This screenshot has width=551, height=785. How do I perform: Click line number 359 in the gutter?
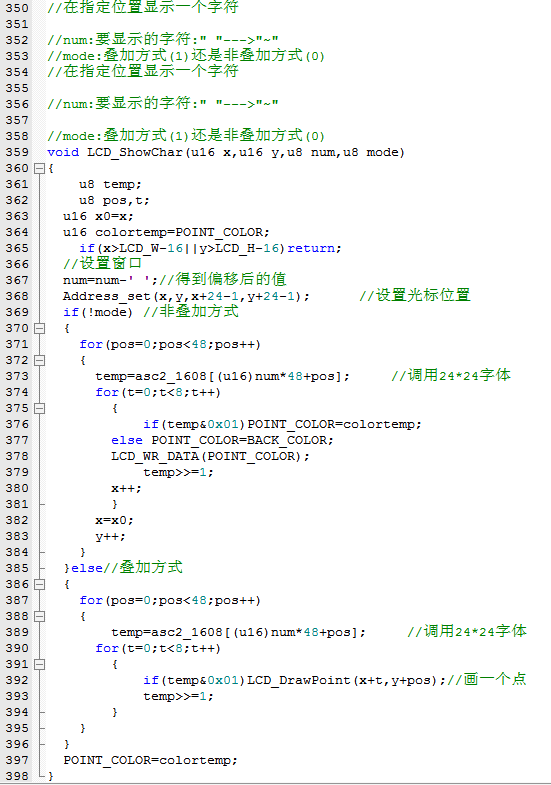(17, 152)
